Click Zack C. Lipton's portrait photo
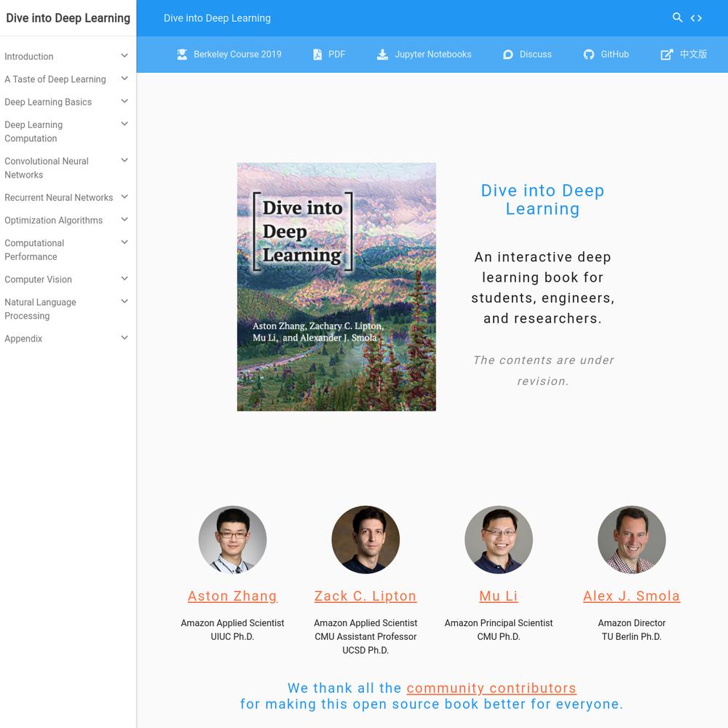 pos(365,540)
